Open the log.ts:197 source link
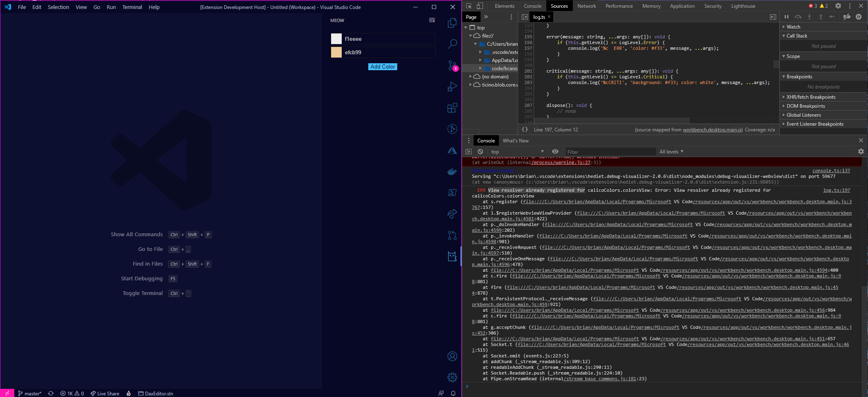The width and height of the screenshot is (868, 397). tap(836, 190)
